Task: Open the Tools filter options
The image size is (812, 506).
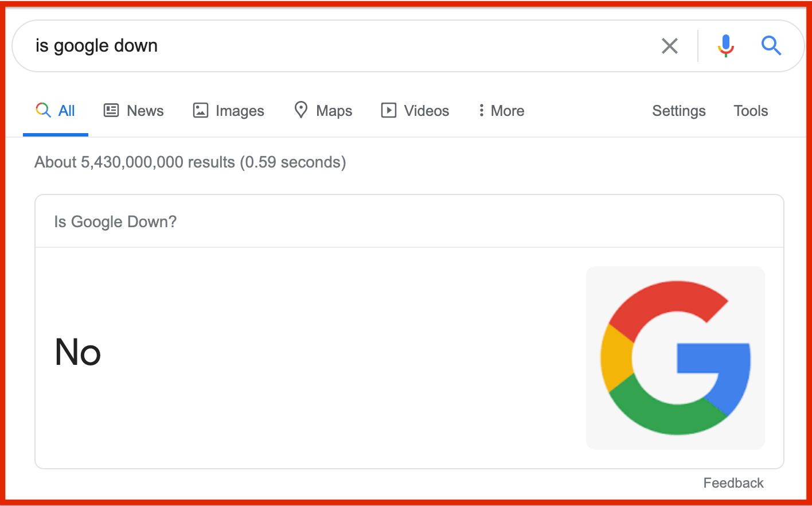Action: tap(751, 111)
